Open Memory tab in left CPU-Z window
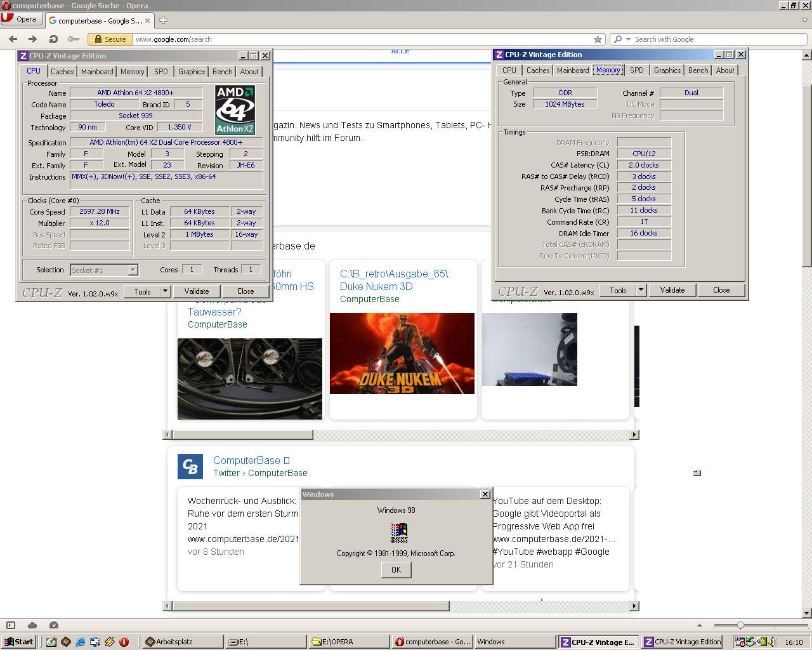This screenshot has width=812, height=650. pyautogui.click(x=133, y=72)
